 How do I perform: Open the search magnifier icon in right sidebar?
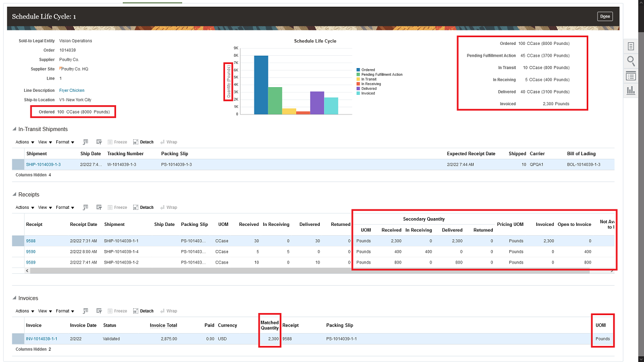click(631, 61)
